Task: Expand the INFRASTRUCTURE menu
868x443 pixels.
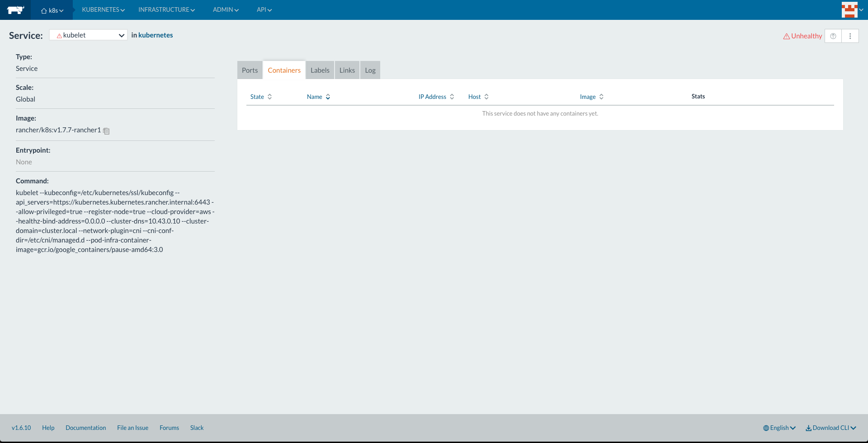Action: [x=166, y=9]
